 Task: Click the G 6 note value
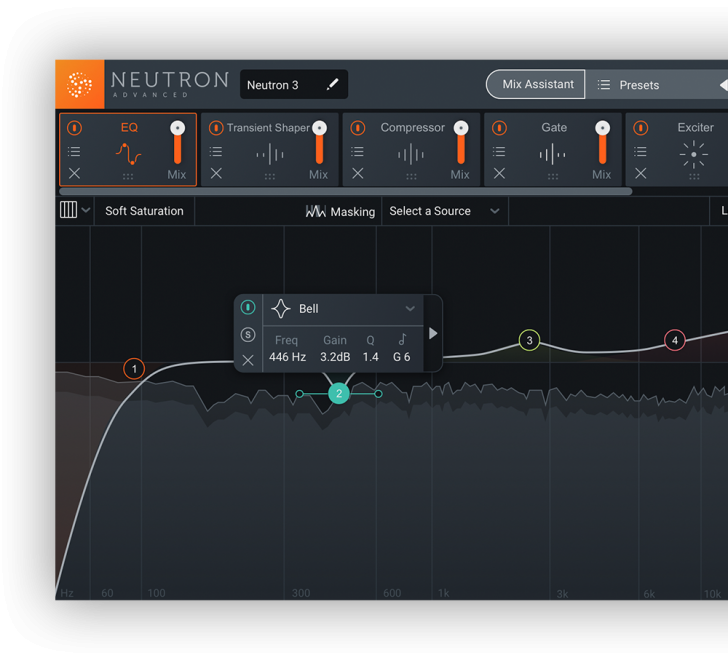pyautogui.click(x=402, y=357)
